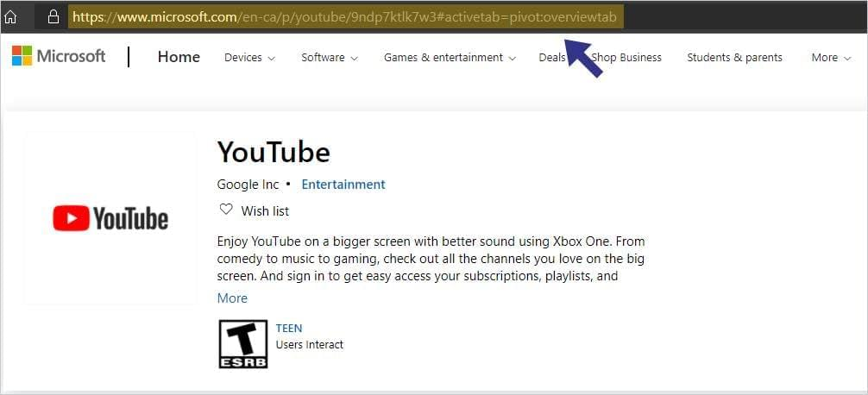Viewport: 868px width, 395px height.
Task: Click the app description paragraph
Action: 431,259
